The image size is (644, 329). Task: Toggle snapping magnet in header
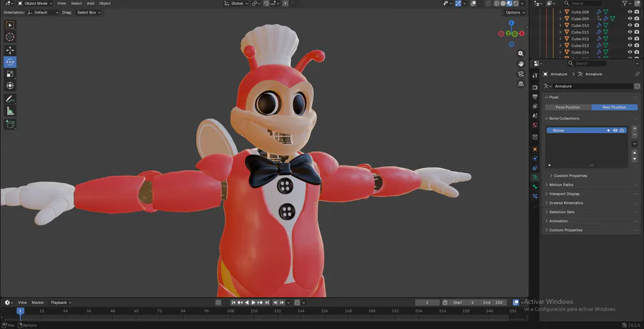pos(266,4)
